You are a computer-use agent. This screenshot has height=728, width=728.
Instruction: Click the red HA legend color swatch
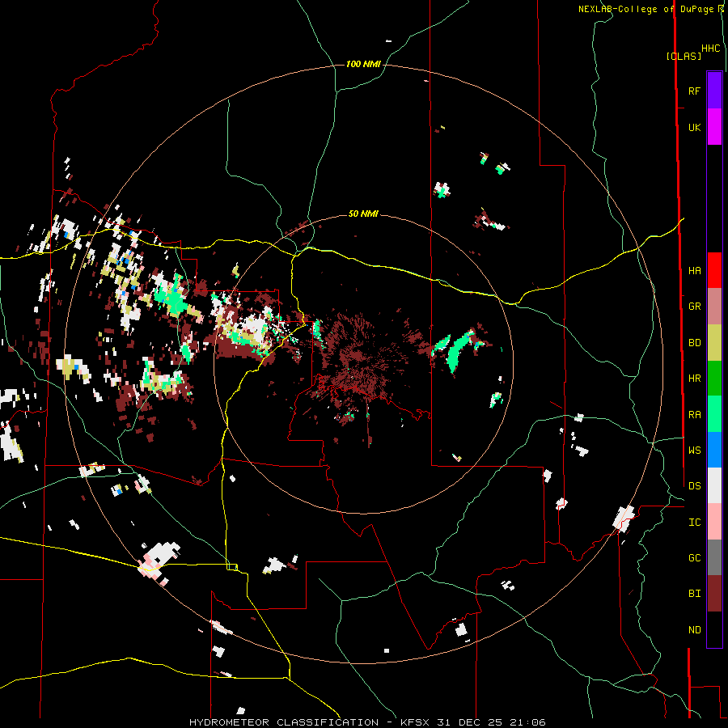(714, 270)
